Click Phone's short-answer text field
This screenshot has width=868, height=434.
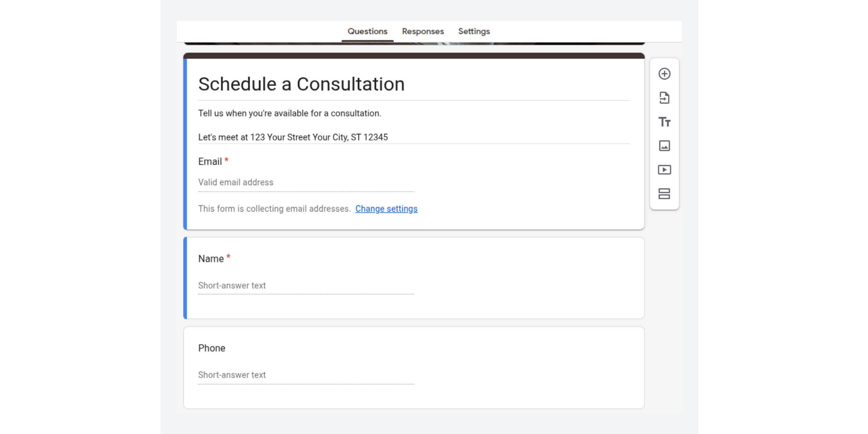tap(306, 375)
